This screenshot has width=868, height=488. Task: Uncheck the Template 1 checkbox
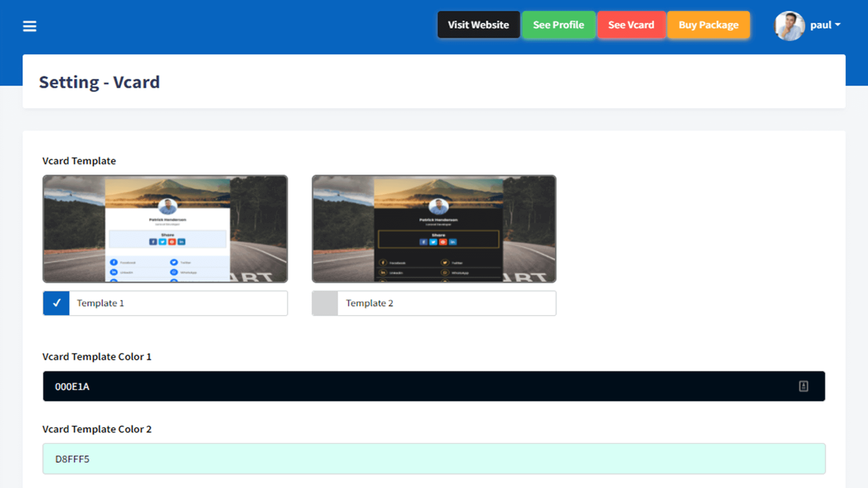coord(56,303)
